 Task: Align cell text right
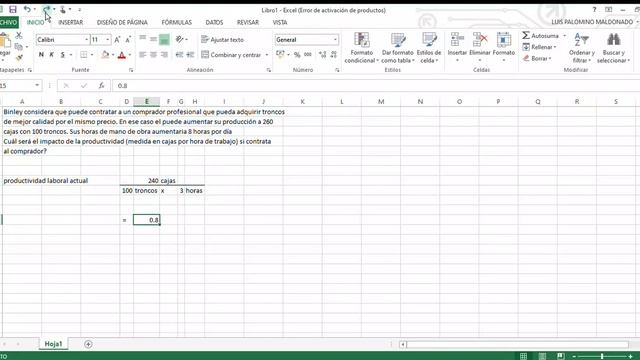[164, 55]
